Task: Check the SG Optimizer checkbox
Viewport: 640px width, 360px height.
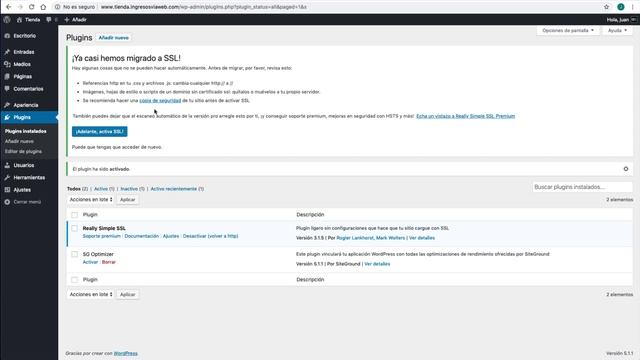Action: (74, 254)
